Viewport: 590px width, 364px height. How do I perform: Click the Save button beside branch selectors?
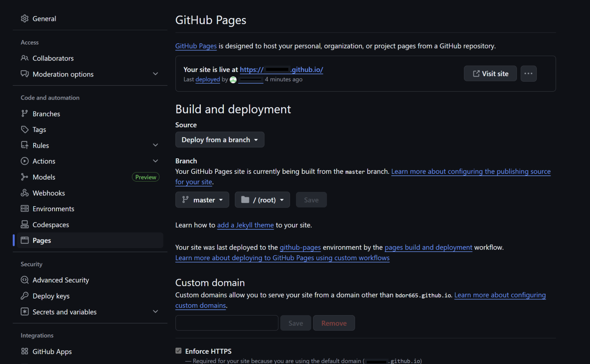(311, 200)
